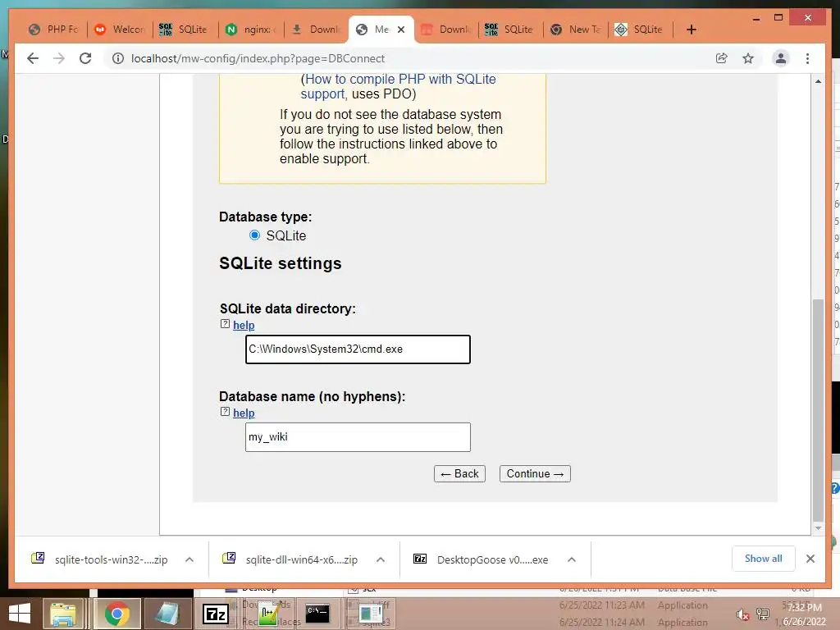Click help icon beside data directory help

225,324
